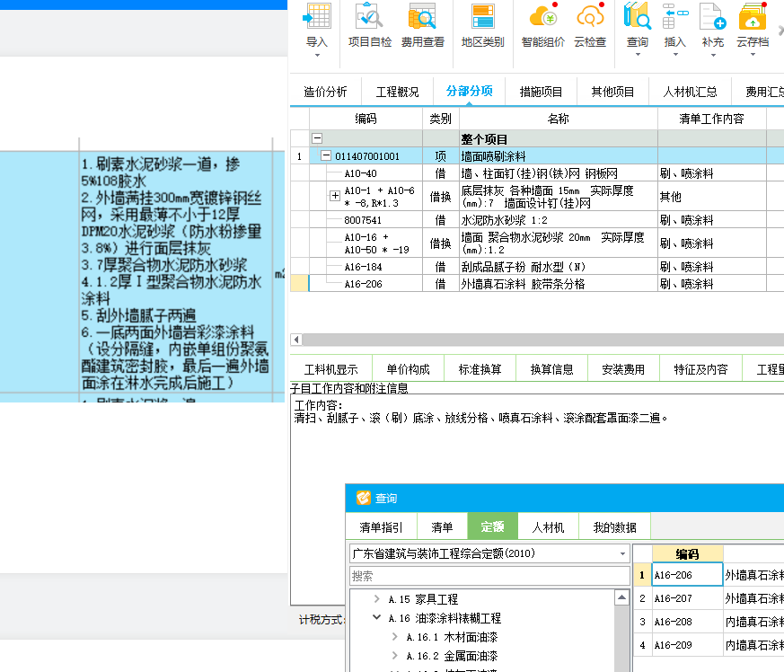
Task: Click the 查询 dialog title icon
Action: point(364,498)
